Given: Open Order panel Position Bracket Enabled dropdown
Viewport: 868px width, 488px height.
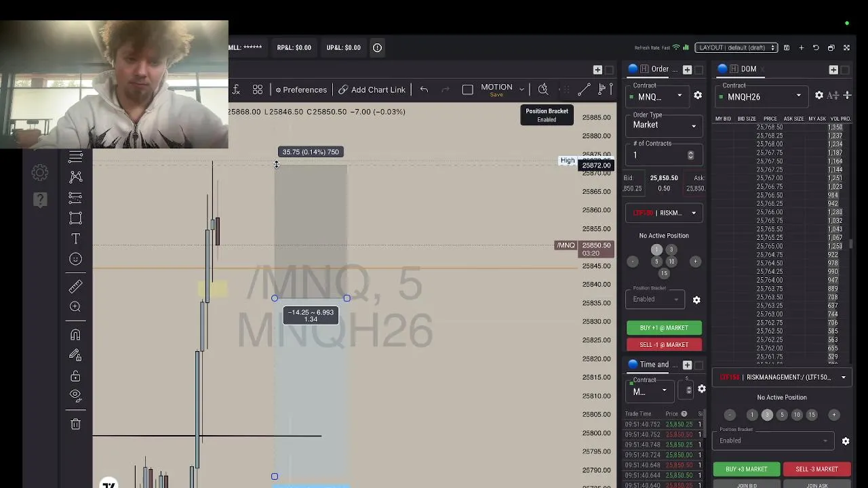Looking at the screenshot, I should [x=654, y=300].
